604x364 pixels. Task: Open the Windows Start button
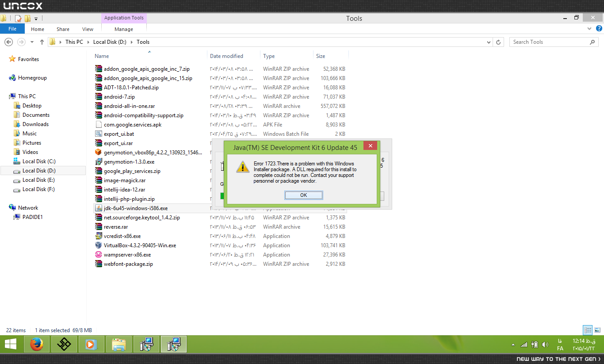pyautogui.click(x=11, y=344)
